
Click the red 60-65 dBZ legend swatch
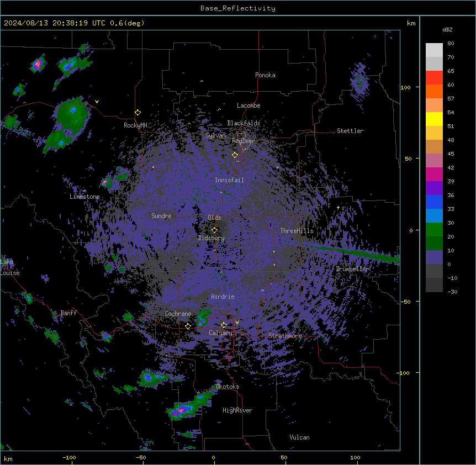(x=434, y=78)
